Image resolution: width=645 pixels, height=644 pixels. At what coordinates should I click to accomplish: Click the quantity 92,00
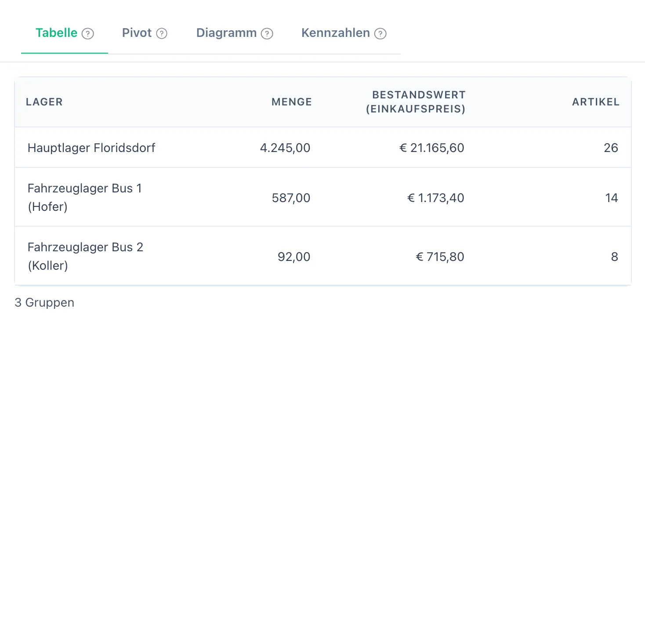click(294, 257)
